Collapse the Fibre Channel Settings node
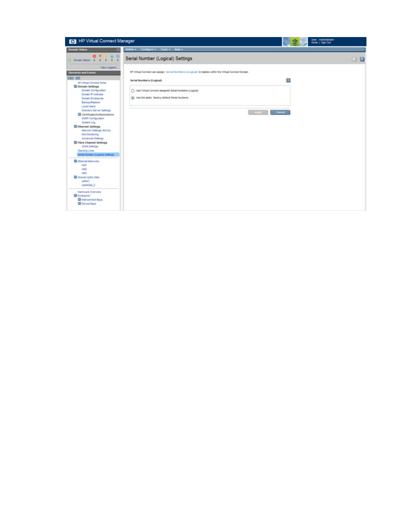Screen dimensions: 411x532 (x=75, y=143)
